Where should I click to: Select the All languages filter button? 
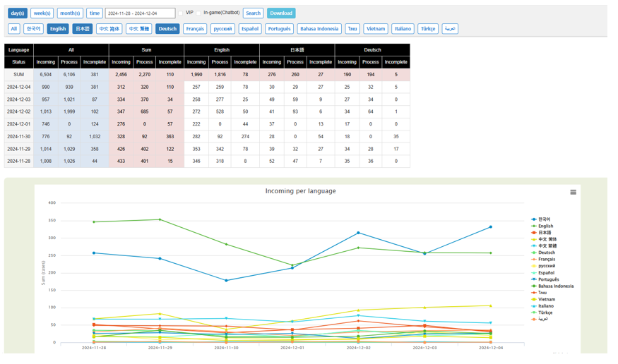[13, 29]
